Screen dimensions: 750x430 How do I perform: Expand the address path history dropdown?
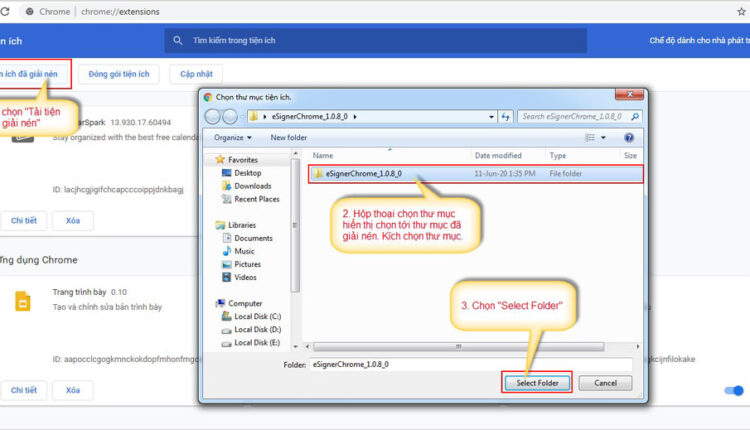tap(491, 117)
